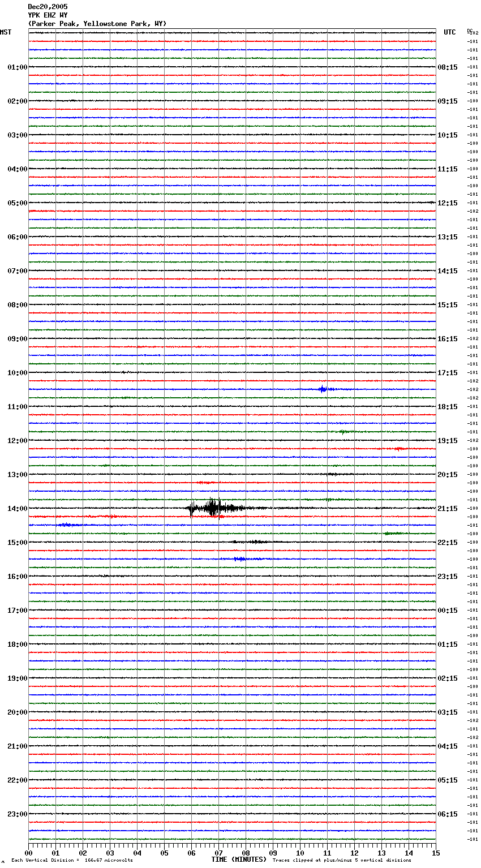Click the UTC time zone label
This screenshot has width=481, height=868.
(450, 32)
